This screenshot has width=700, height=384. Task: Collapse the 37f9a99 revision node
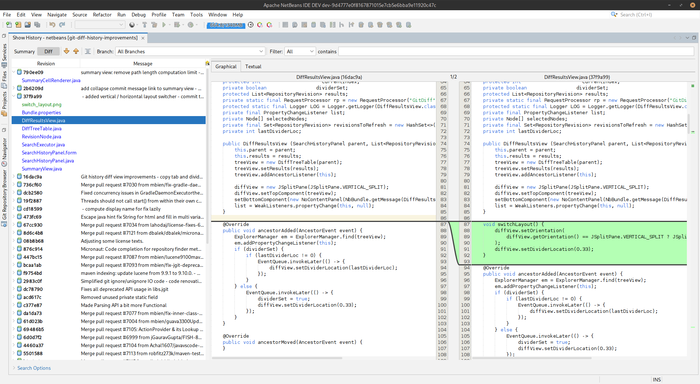click(x=14, y=96)
